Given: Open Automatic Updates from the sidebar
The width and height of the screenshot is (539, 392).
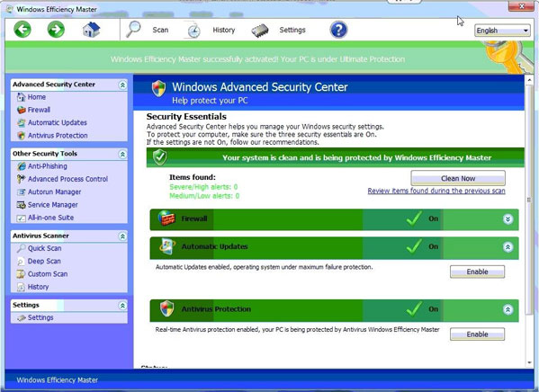Looking at the screenshot, I should [57, 122].
